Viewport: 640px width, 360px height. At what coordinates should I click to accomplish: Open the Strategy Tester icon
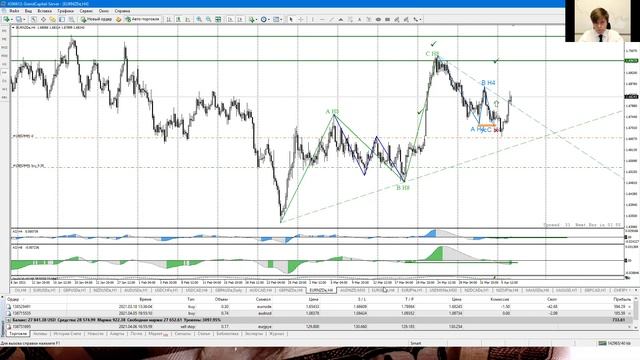pos(71,19)
